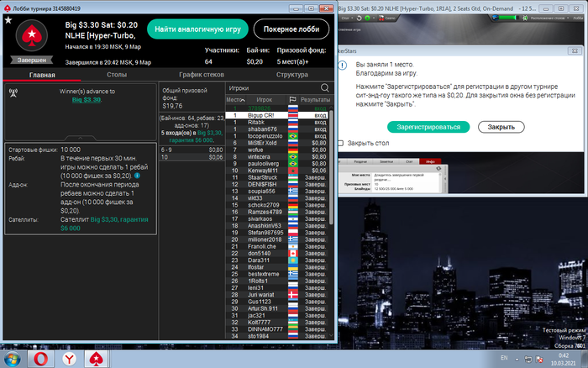This screenshot has width=588, height=368.
Task: Open the График стеков tab
Action: coord(202,75)
